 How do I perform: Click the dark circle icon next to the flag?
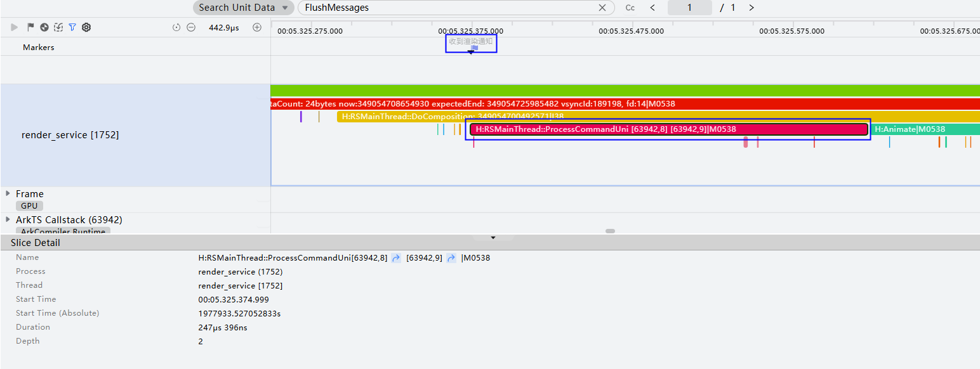click(x=44, y=27)
